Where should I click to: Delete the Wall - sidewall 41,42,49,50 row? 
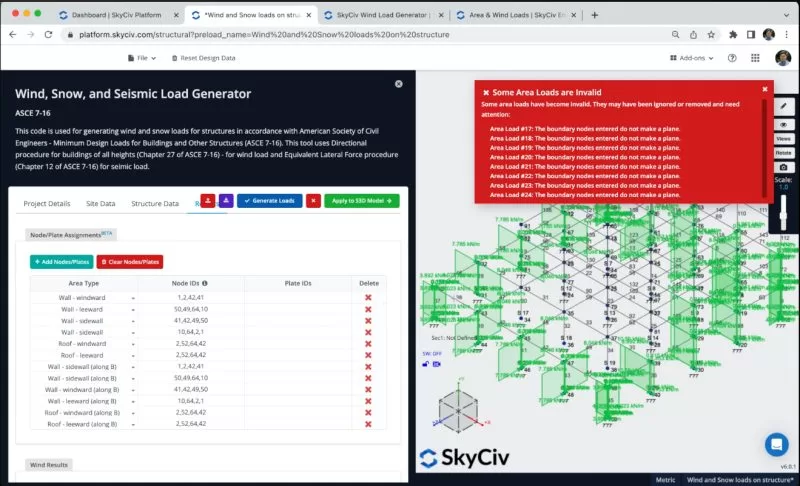[368, 321]
